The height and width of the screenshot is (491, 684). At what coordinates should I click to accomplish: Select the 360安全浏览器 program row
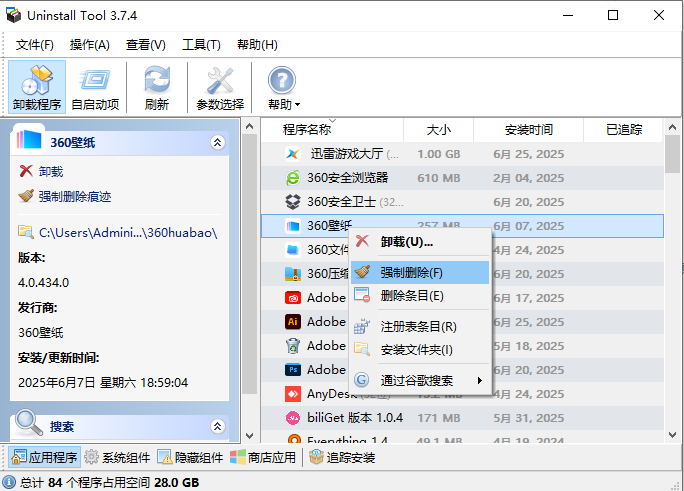point(462,178)
